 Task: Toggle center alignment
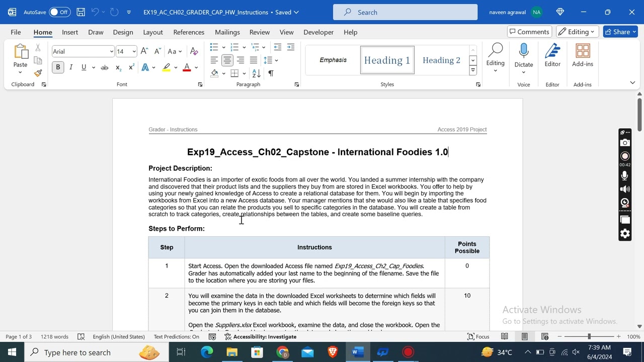pos(227,60)
